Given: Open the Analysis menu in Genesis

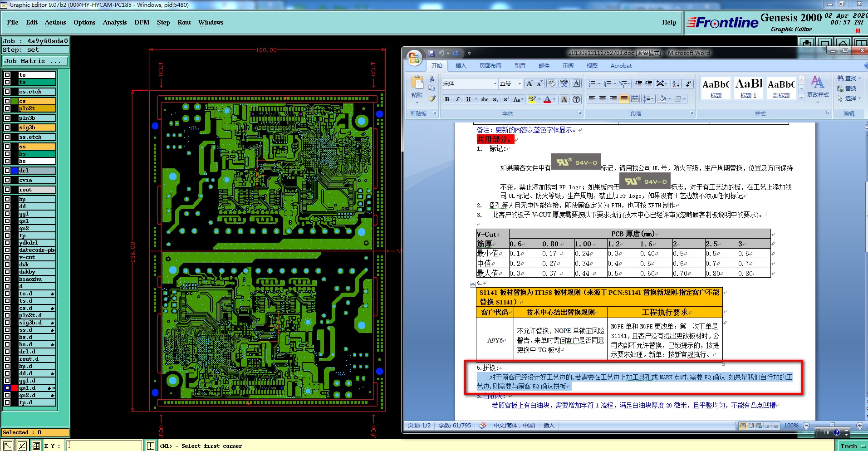Looking at the screenshot, I should tap(115, 22).
